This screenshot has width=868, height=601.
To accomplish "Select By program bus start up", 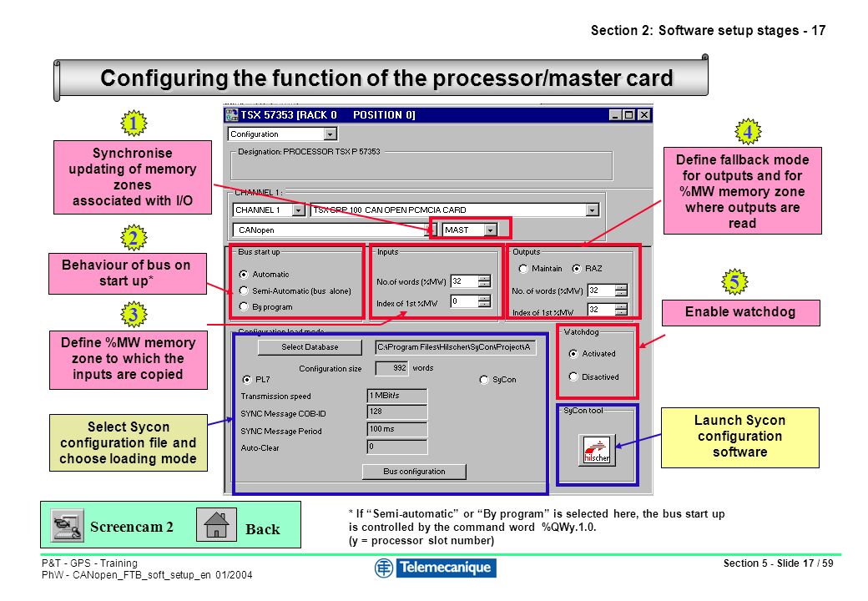I will point(244,306).
